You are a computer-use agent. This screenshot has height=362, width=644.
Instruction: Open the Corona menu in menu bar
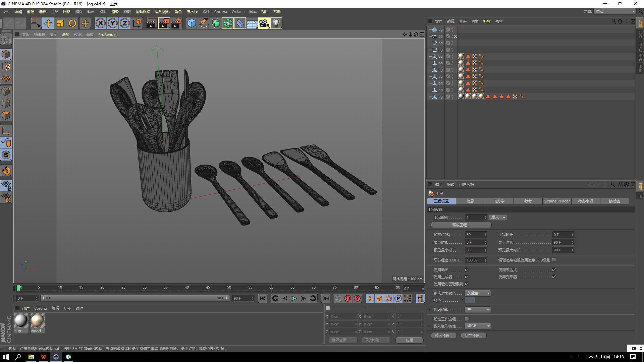click(x=221, y=12)
